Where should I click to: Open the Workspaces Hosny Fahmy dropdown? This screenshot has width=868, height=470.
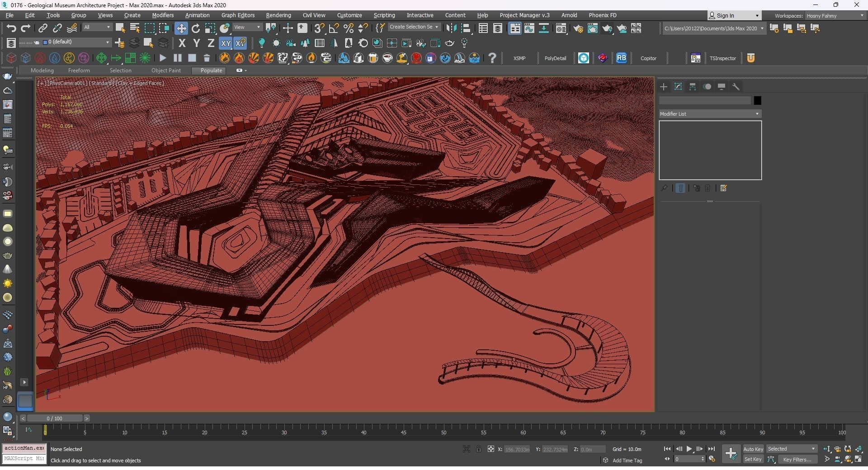pos(835,15)
